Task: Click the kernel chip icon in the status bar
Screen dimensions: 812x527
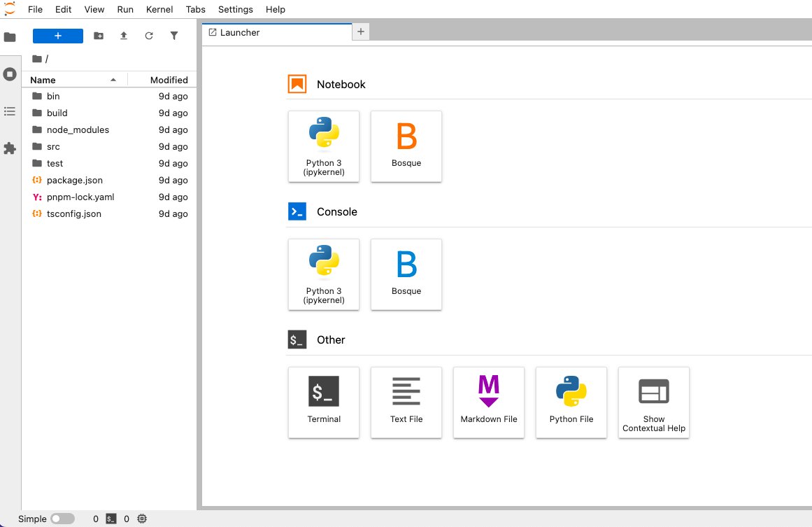Action: coord(142,519)
